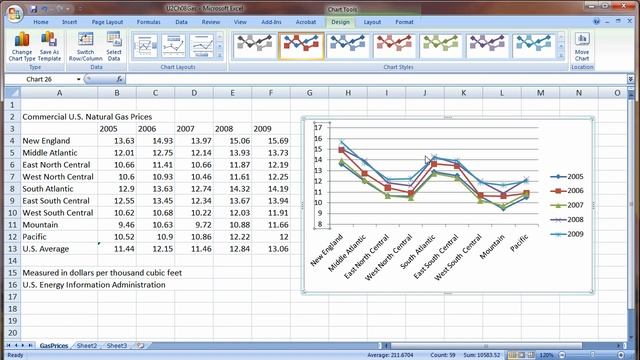This screenshot has height=360, width=640.
Task: Open the Insert ribbon tab
Action: pos(69,22)
